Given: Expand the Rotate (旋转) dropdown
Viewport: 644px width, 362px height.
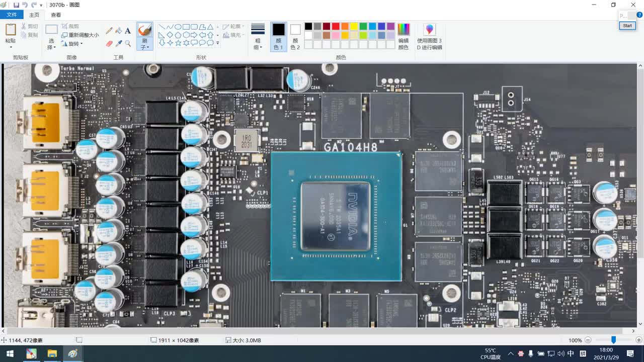Looking at the screenshot, I should coord(82,44).
